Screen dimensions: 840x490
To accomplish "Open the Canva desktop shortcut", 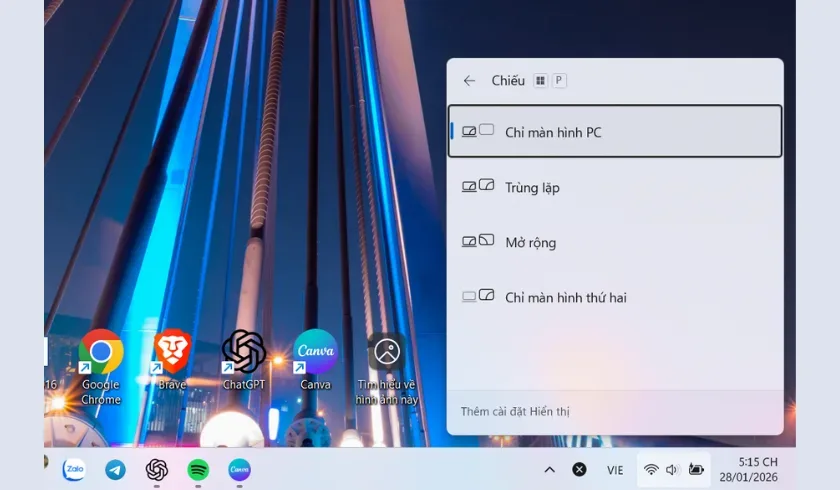I will click(x=316, y=360).
